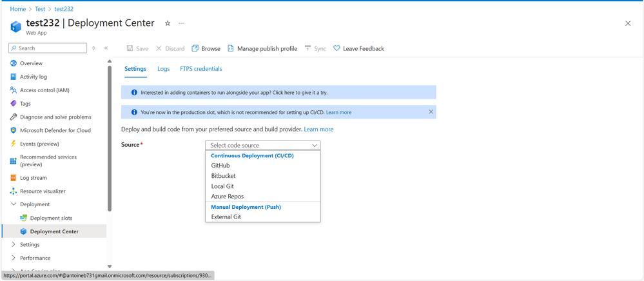Image resolution: width=644 pixels, height=281 pixels.
Task: Choose External Git from source list
Action: coord(226,217)
